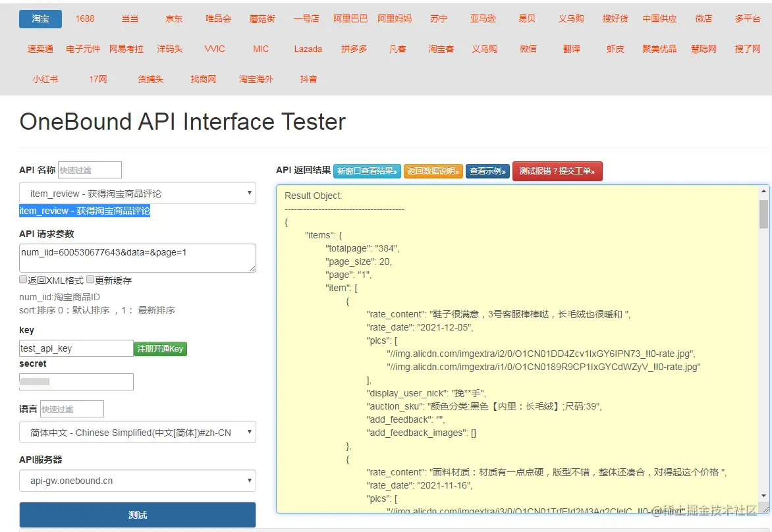Click the 测试报错？提交工单 button
This screenshot has width=772, height=532.
coord(557,171)
